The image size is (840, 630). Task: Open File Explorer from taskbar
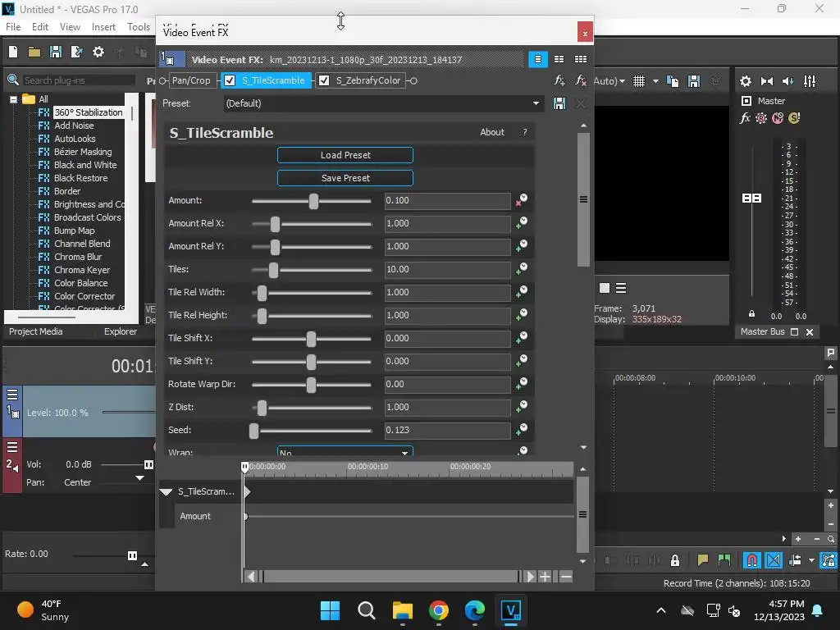pos(402,610)
